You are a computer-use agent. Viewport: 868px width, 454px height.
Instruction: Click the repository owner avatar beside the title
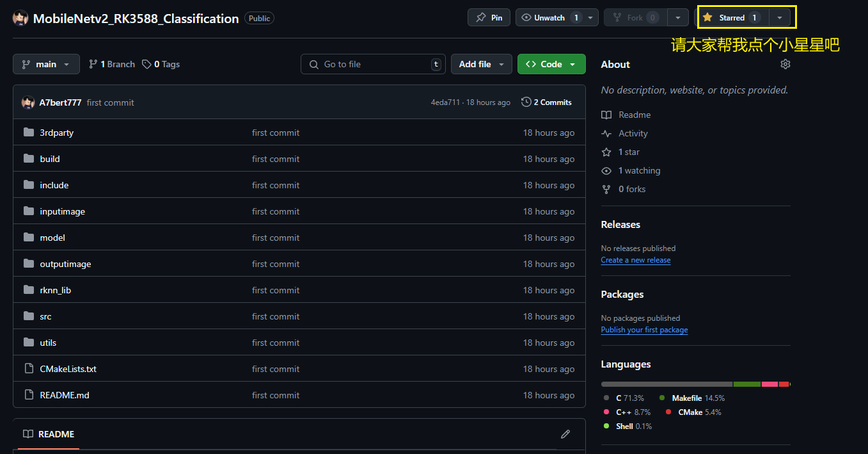tap(20, 19)
